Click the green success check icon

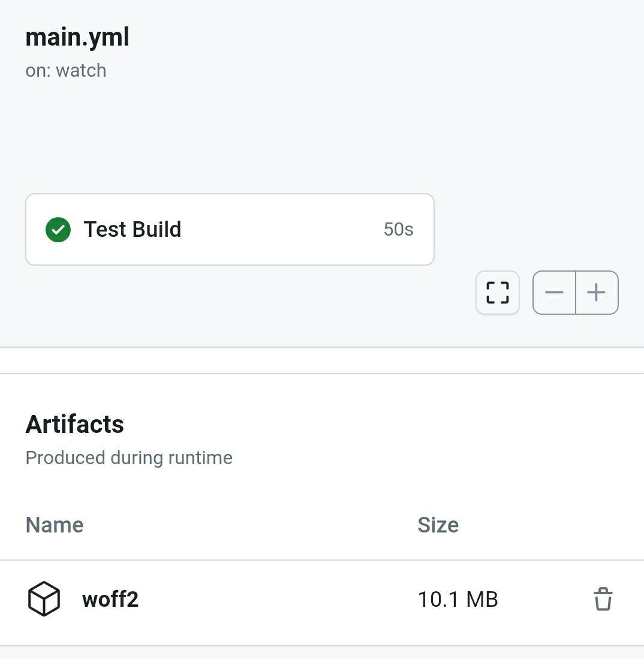(x=58, y=230)
